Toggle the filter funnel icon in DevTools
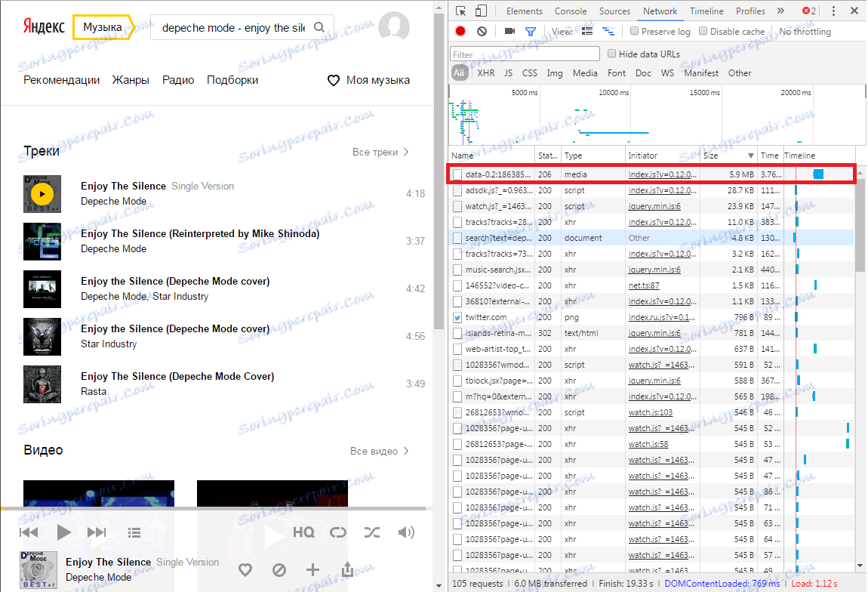 [x=530, y=32]
